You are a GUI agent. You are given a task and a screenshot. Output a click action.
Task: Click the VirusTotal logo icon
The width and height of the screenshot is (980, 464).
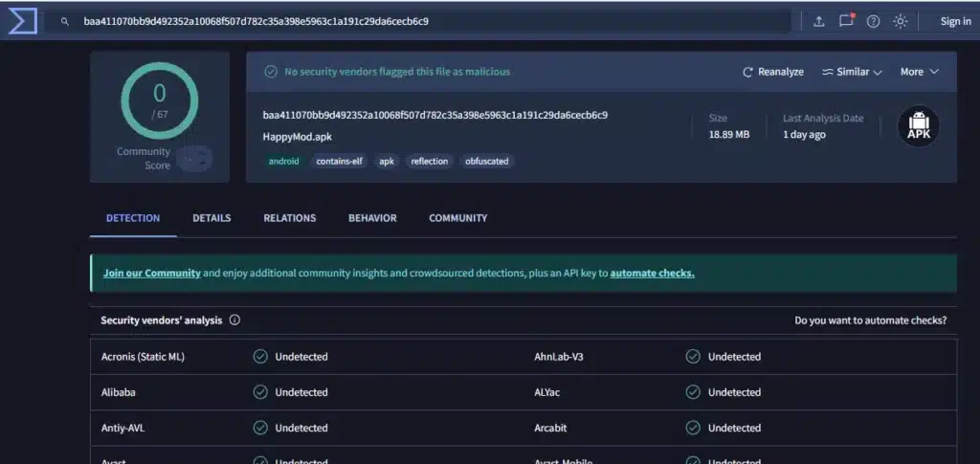(22, 21)
